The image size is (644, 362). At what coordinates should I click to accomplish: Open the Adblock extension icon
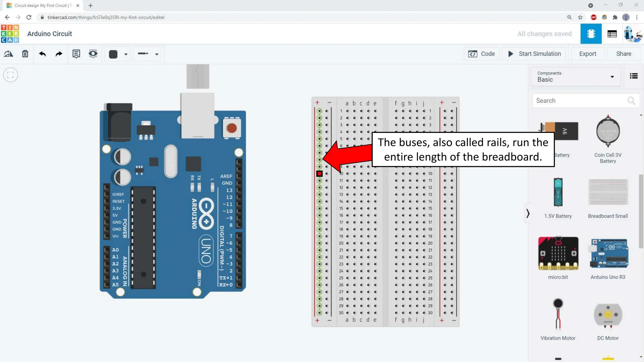point(593,17)
